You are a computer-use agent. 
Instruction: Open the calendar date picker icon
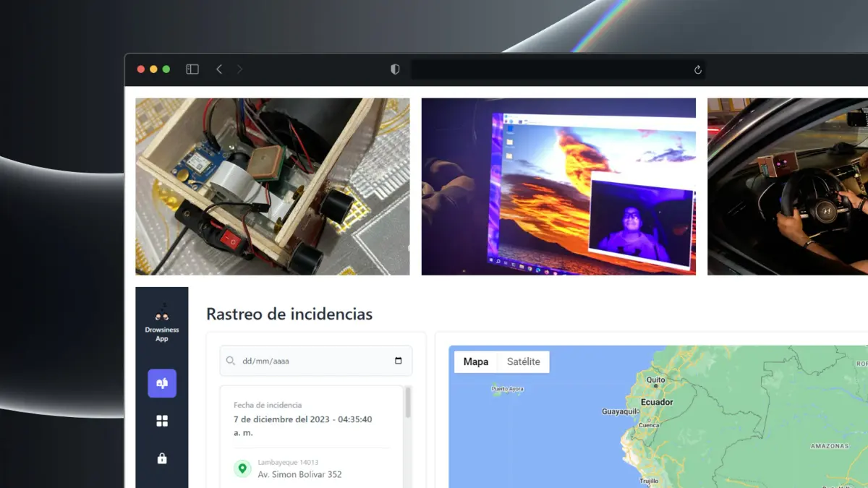399,361
